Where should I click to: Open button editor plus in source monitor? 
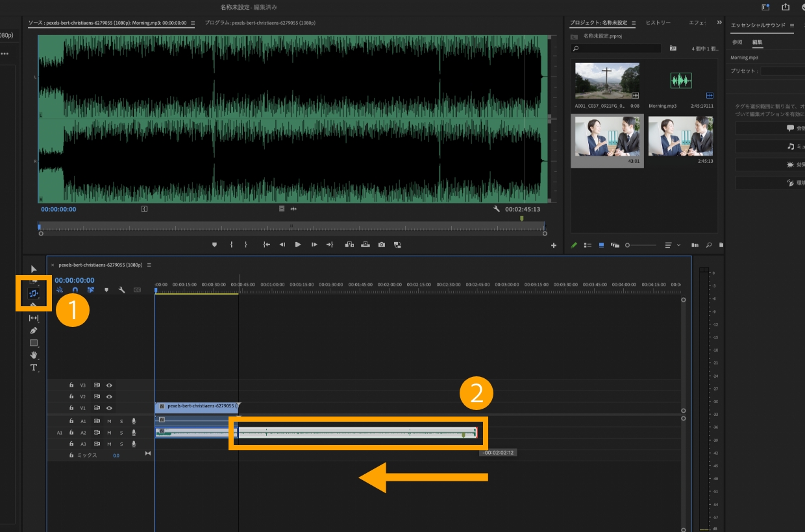(554, 245)
